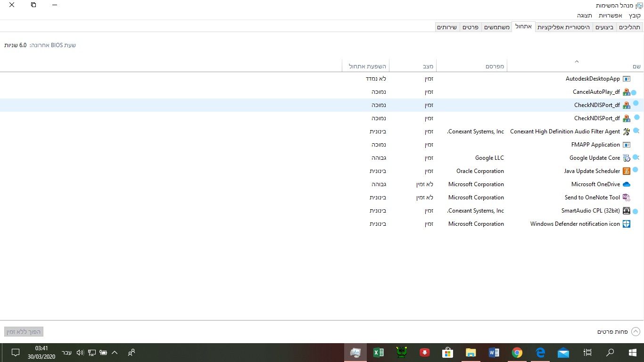Viewport: 644px width, 362px height.
Task: Collapse with פחות פרטים chevron button
Action: coord(636,332)
